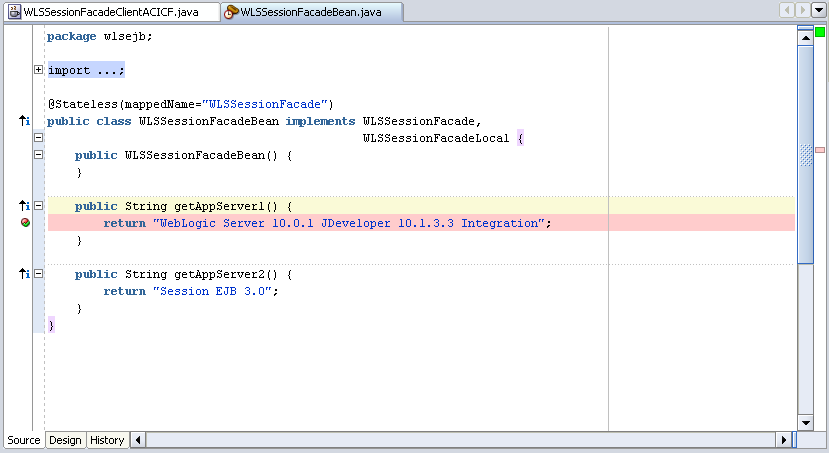Screen dimensions: 829x453
Task: Collapse the getAppServer1() method
Action: tap(39, 206)
